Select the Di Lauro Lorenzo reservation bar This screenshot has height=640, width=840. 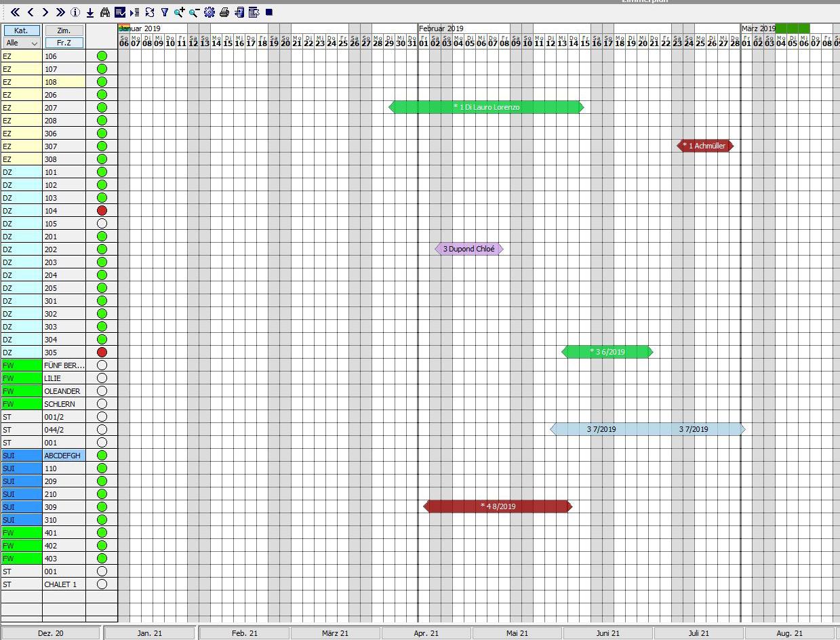486,107
